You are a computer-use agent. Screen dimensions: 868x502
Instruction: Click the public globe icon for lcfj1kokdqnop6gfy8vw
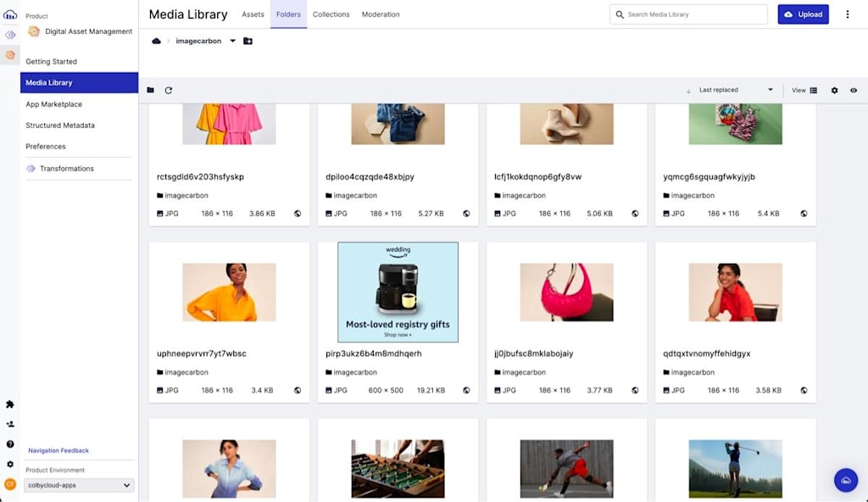(x=636, y=214)
